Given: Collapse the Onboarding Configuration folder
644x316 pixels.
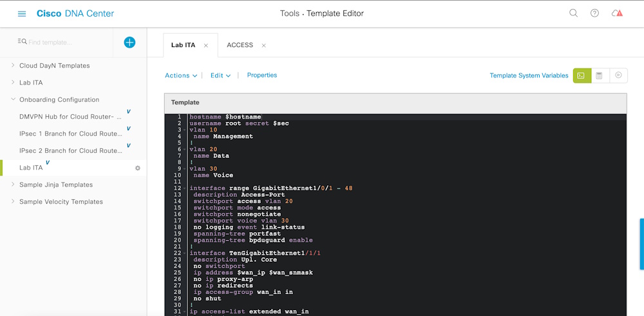Looking at the screenshot, I should (13, 99).
